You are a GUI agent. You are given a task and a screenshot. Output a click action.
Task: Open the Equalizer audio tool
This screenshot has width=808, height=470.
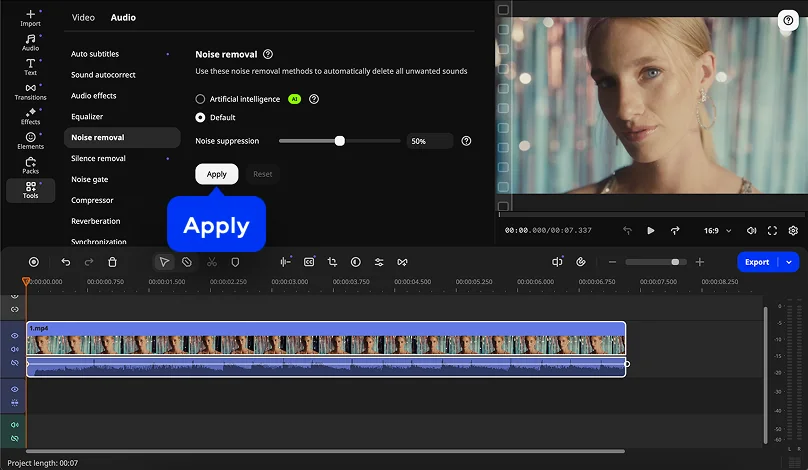tap(87, 117)
